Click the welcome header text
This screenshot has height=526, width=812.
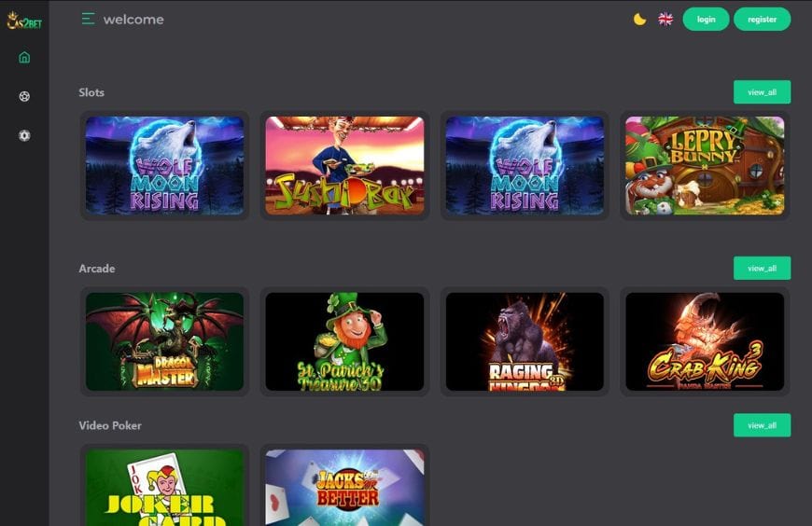click(133, 20)
